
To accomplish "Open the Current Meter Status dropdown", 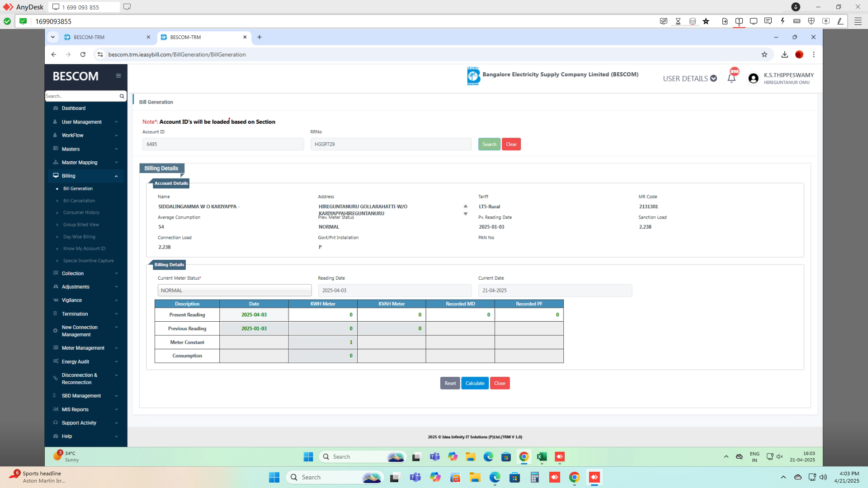I will [x=235, y=291].
